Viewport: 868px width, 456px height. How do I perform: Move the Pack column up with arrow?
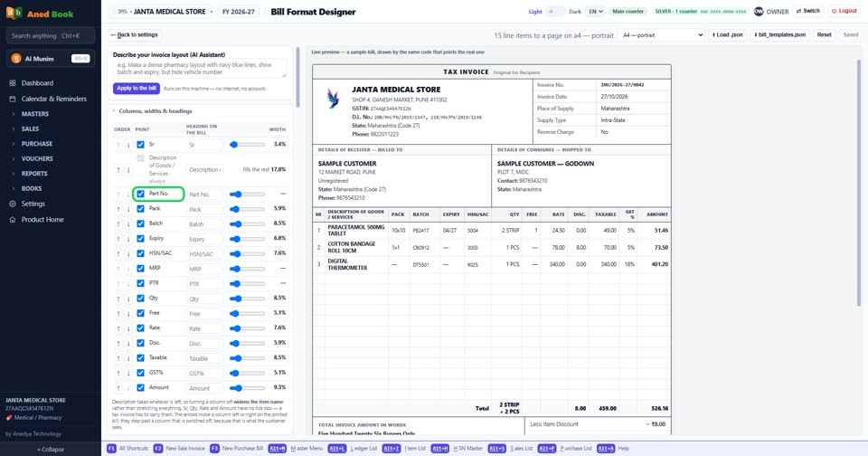point(118,209)
